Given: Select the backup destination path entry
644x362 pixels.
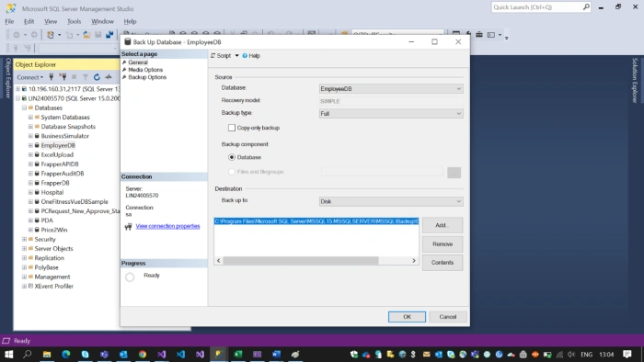Looking at the screenshot, I should click(x=316, y=221).
